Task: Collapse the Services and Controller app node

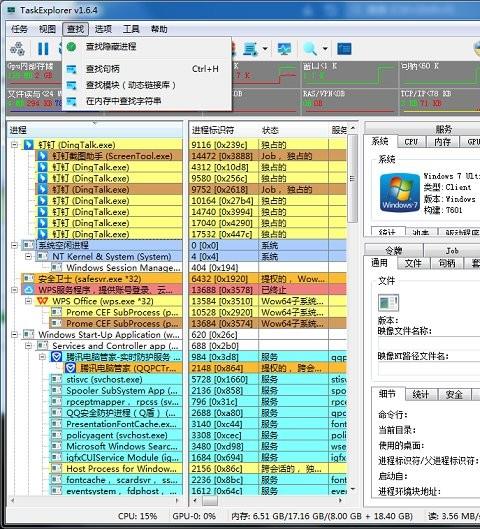Action: (x=28, y=346)
